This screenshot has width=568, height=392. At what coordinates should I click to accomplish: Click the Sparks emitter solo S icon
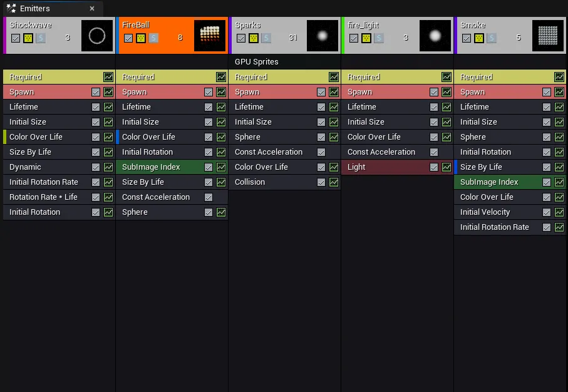pyautogui.click(x=266, y=38)
